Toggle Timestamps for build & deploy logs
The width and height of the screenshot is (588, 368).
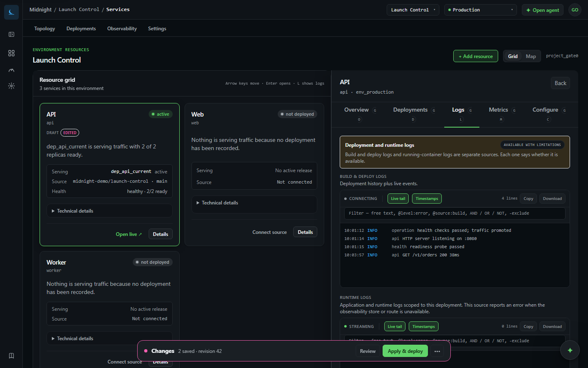(x=427, y=199)
